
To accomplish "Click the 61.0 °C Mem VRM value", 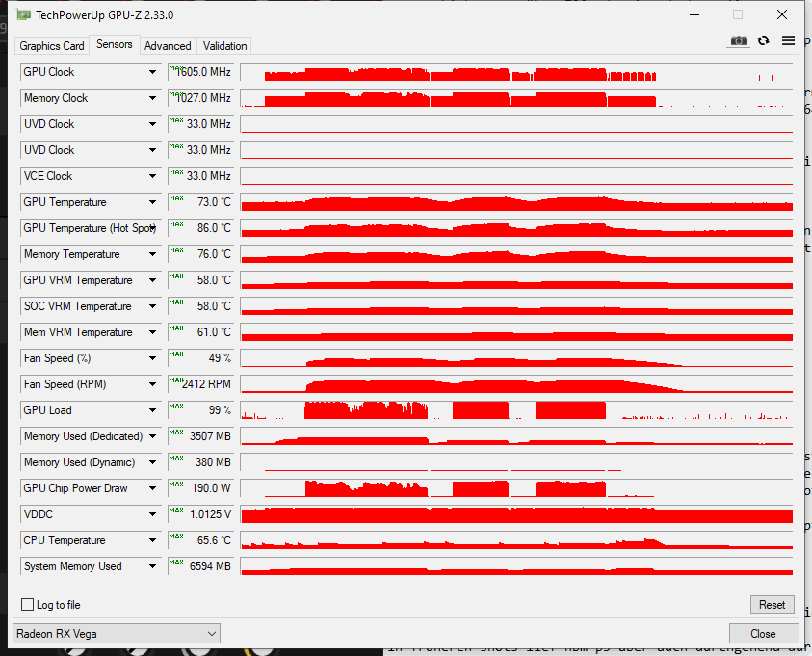I will click(x=201, y=332).
